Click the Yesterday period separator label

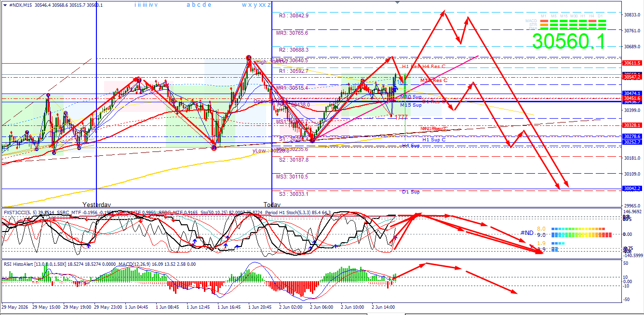96,205
